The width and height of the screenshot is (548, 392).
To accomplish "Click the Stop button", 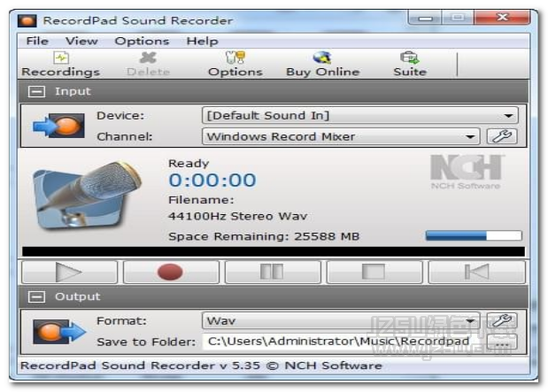I will pyautogui.click(x=374, y=272).
